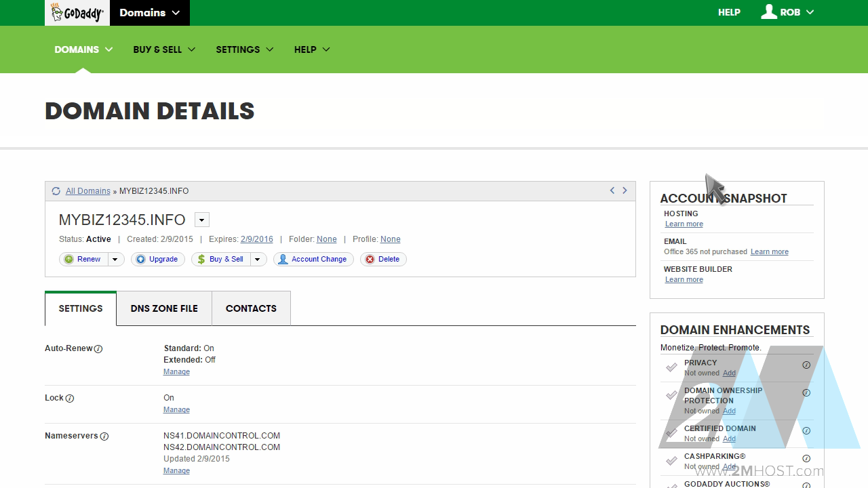Viewport: 868px width, 488px height.
Task: Open the All Domains breadcrumb link
Action: [88, 191]
